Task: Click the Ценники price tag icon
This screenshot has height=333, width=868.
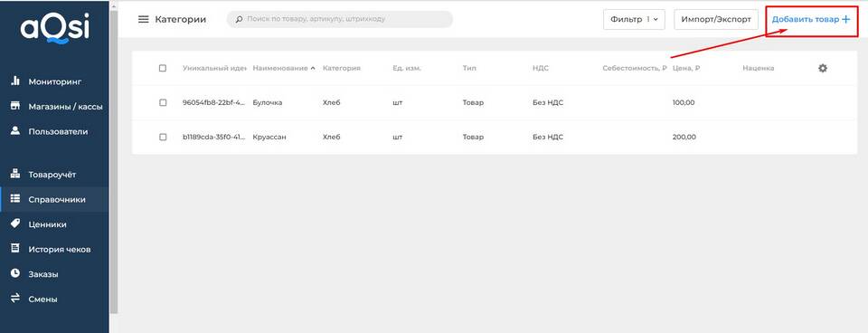Action: pyautogui.click(x=15, y=224)
